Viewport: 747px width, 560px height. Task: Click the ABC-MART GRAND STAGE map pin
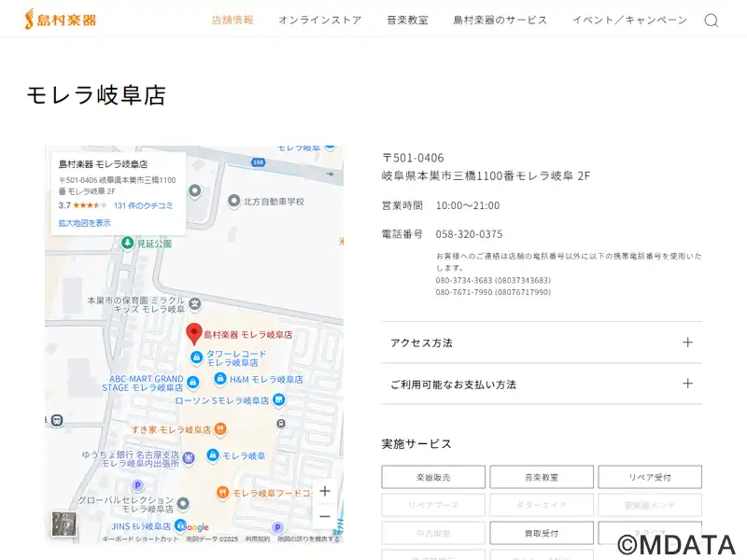tap(193, 382)
